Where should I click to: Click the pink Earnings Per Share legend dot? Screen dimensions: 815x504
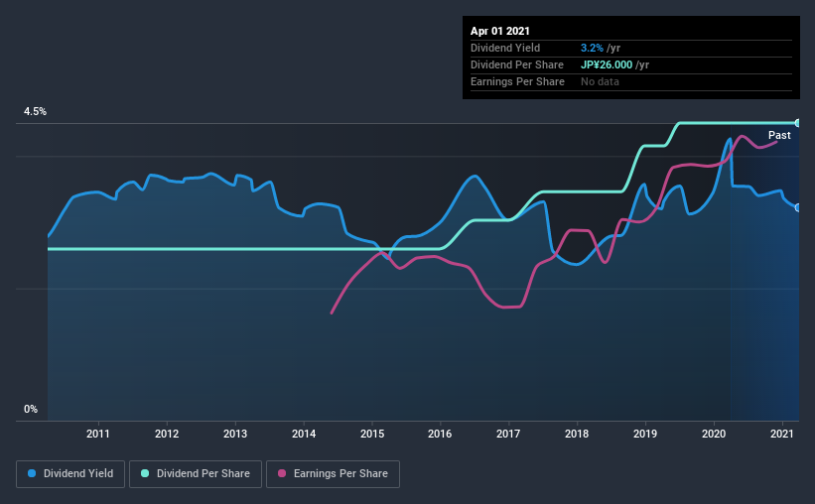[282, 473]
